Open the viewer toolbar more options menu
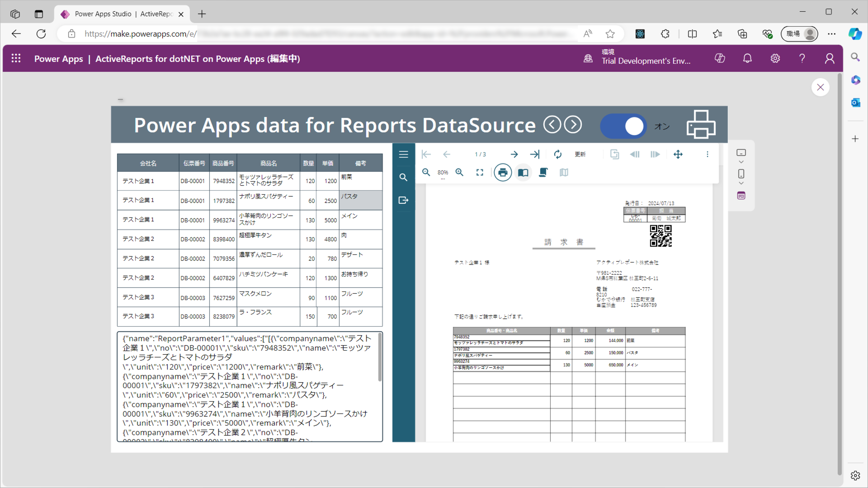The width and height of the screenshot is (868, 488). (x=708, y=155)
